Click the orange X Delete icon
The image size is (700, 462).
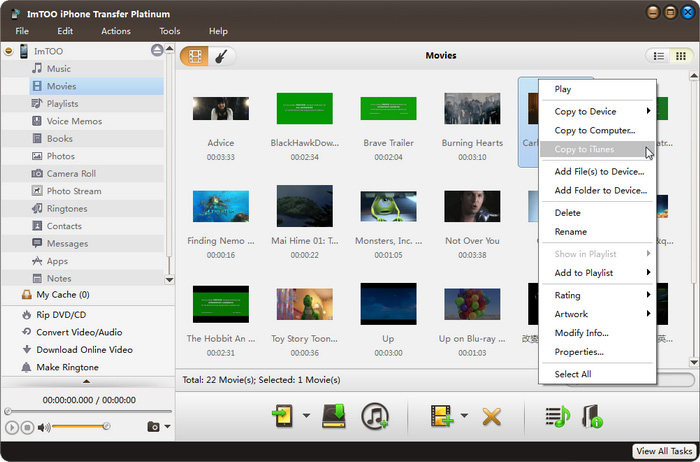click(491, 417)
